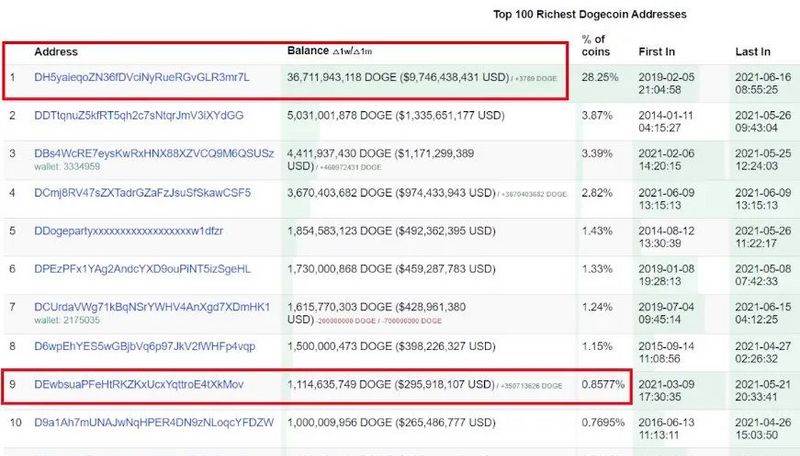Select balance 36,711,943,118 DOGE
Image resolution: width=800 pixels, height=456 pixels.
(x=341, y=78)
